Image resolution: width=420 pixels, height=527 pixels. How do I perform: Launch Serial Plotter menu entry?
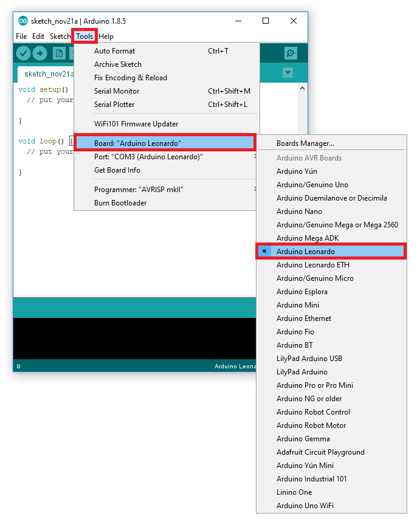167,105
